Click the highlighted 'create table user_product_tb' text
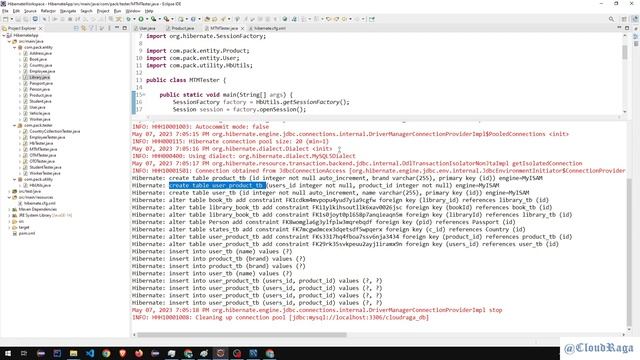The image size is (640, 360). [x=217, y=185]
